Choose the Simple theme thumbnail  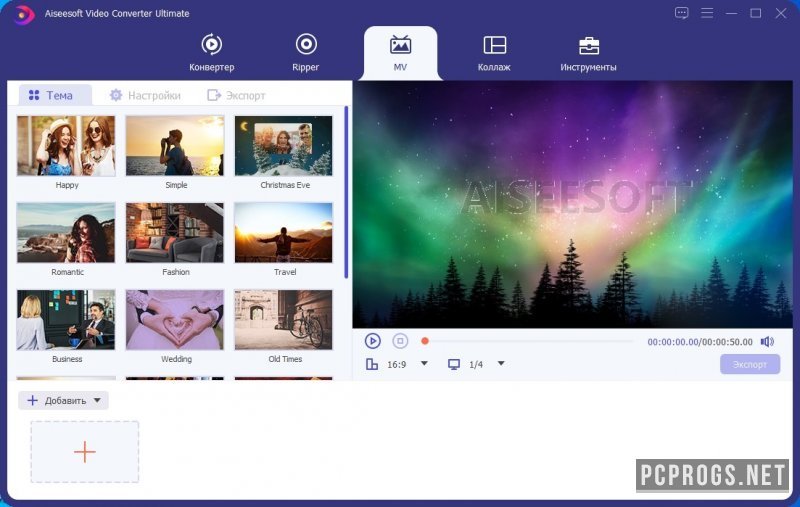tap(175, 146)
